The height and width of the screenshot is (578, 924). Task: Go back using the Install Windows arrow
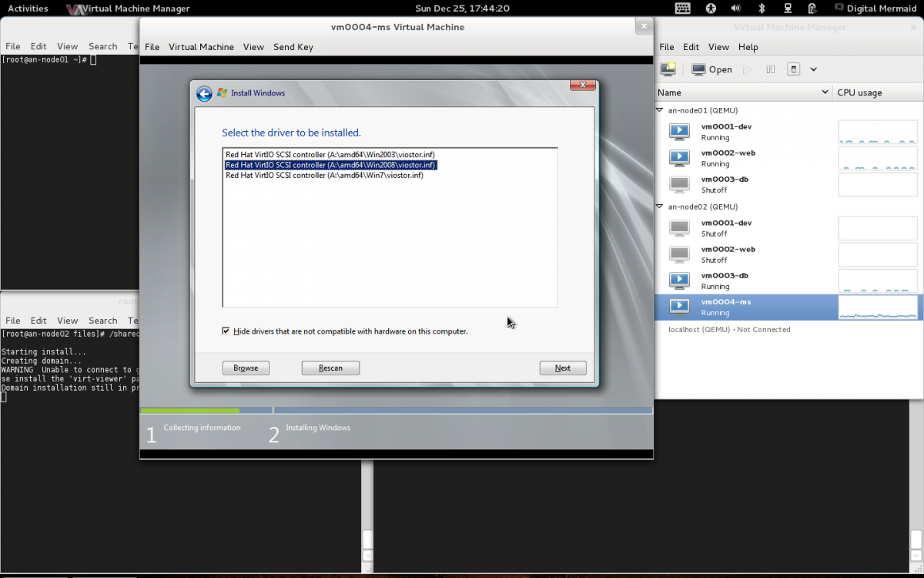point(204,93)
